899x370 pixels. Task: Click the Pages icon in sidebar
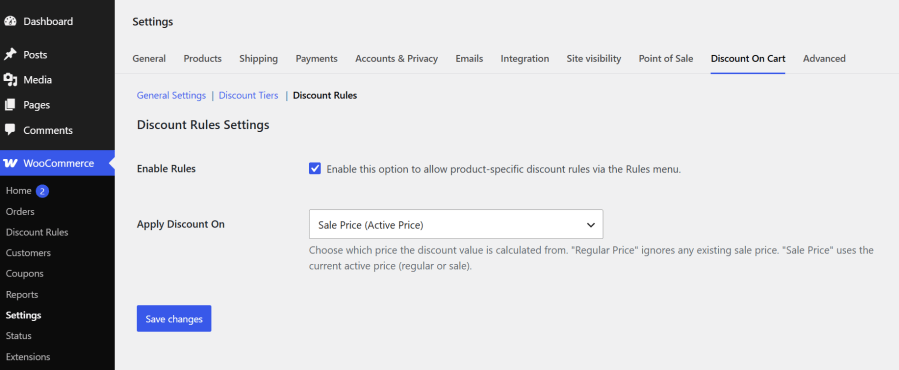pyautogui.click(x=10, y=105)
